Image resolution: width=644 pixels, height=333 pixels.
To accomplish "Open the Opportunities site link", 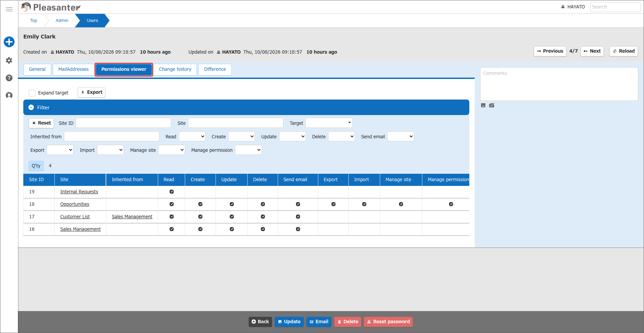I will tap(75, 204).
